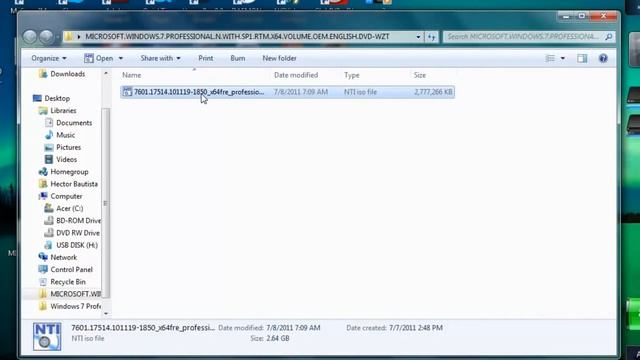Open Libraries in navigation pane
This screenshot has width=640, height=360.
(x=63, y=111)
